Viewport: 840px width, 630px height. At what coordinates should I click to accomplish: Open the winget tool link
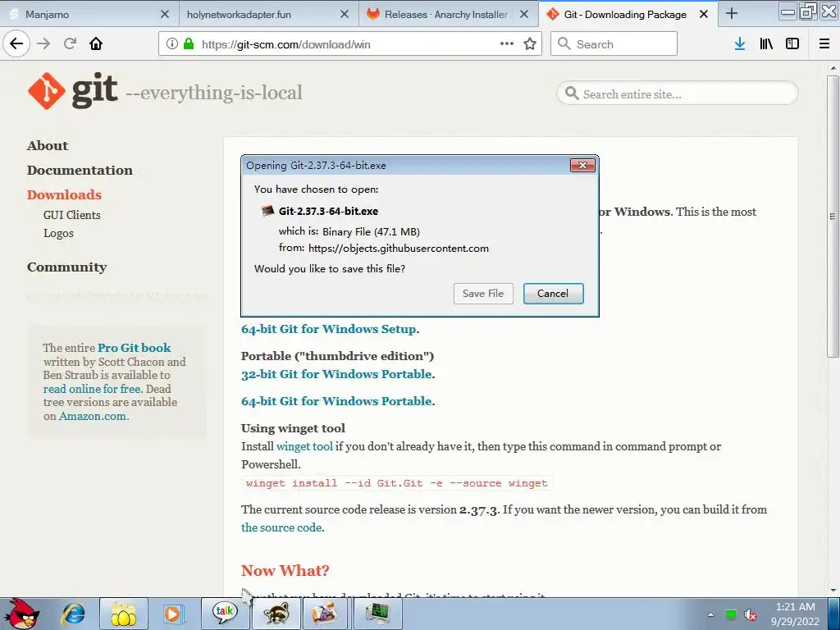tap(304, 446)
